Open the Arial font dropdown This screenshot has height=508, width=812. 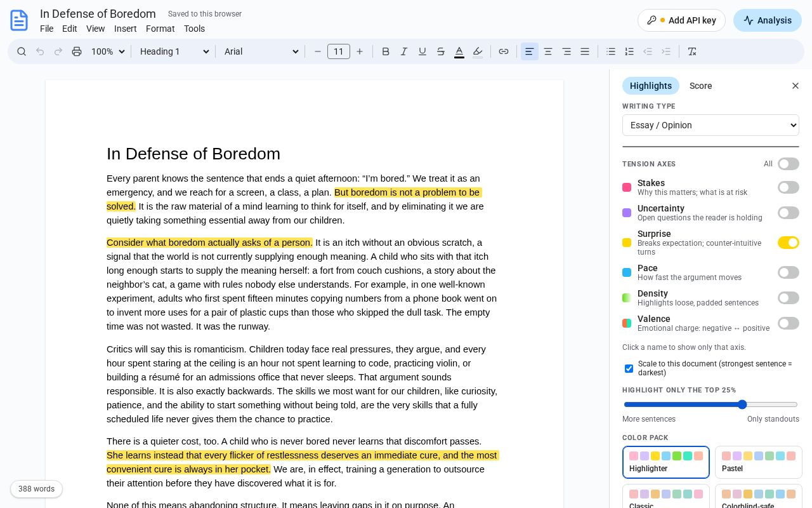[x=261, y=51]
